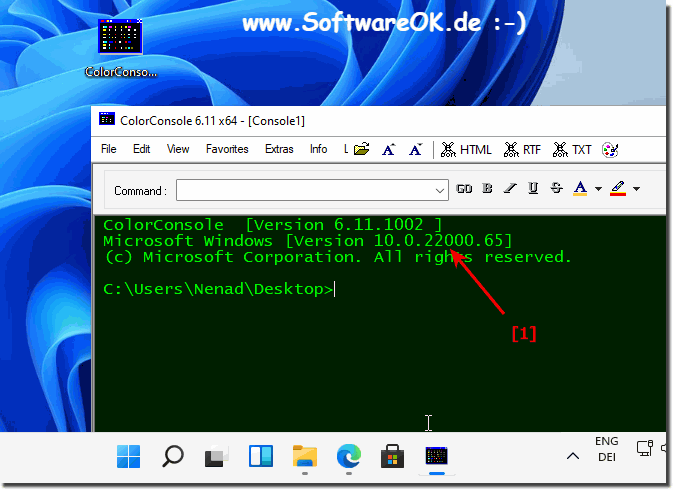673x490 pixels.
Task: Open the View menu
Action: 178,149
